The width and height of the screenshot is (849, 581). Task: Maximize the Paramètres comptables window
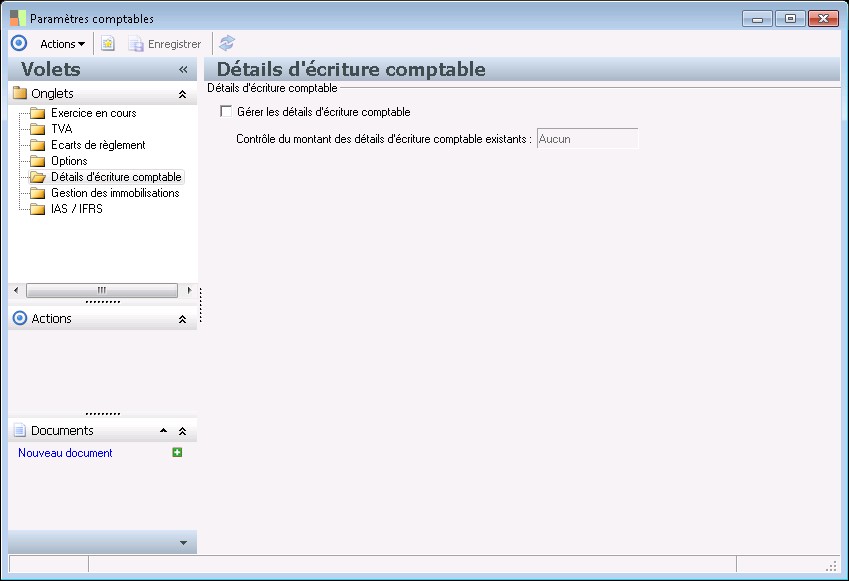pos(790,19)
